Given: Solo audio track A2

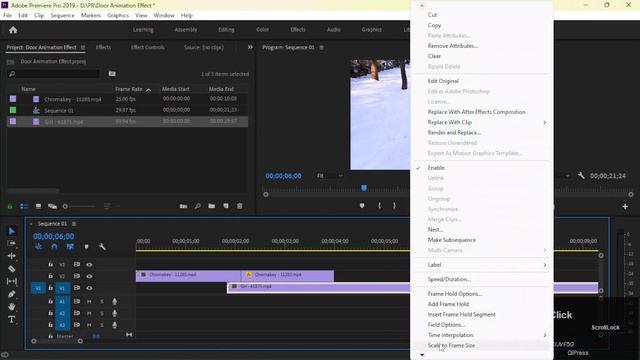Looking at the screenshot, I should (102, 313).
